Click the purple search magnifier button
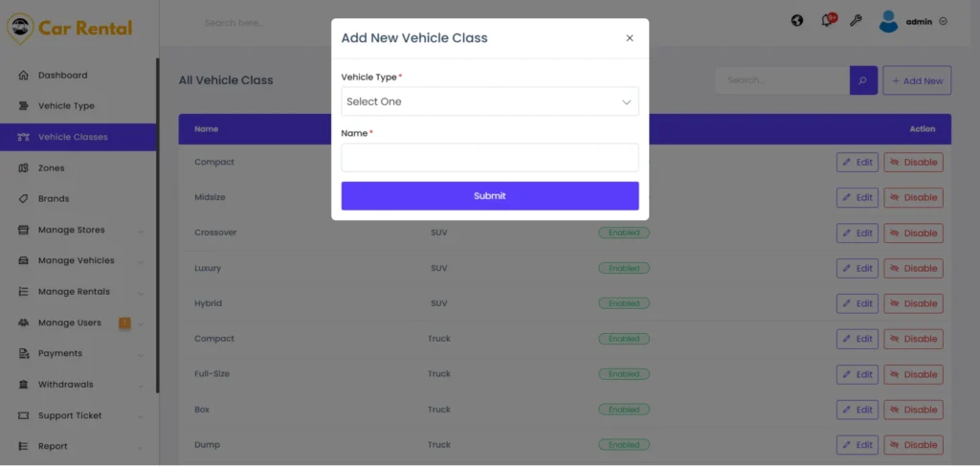The height and width of the screenshot is (468, 980). pyautogui.click(x=863, y=80)
